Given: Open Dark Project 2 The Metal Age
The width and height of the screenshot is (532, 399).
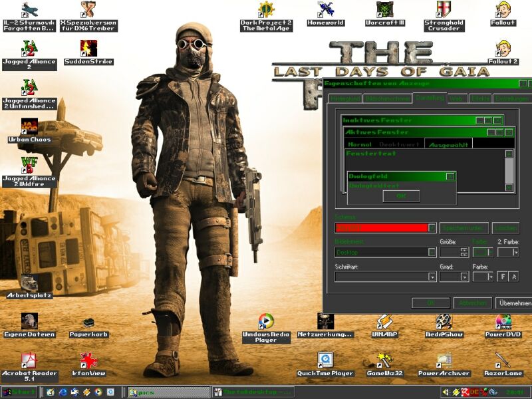Looking at the screenshot, I should (x=266, y=16).
